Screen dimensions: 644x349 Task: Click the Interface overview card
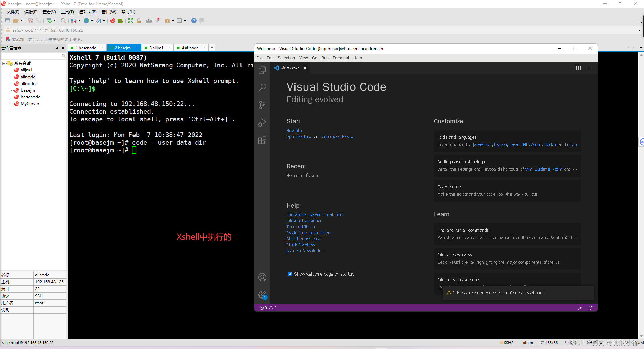[507, 259]
